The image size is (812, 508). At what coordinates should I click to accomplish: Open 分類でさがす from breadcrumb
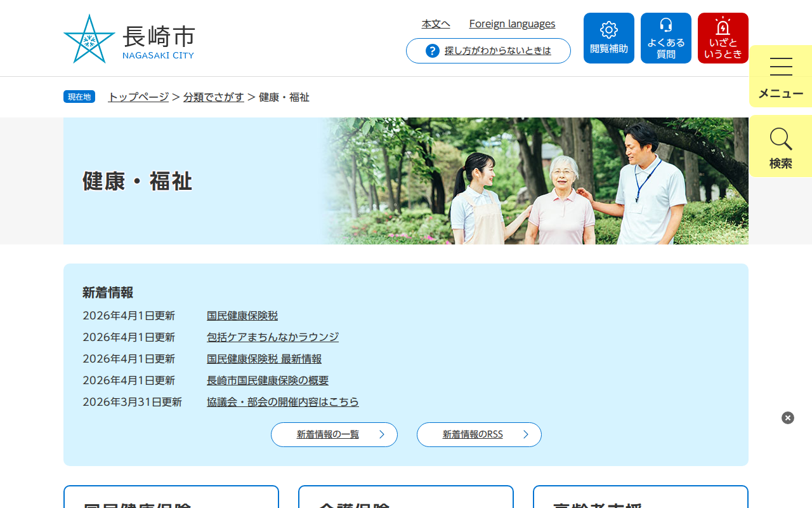coord(214,97)
